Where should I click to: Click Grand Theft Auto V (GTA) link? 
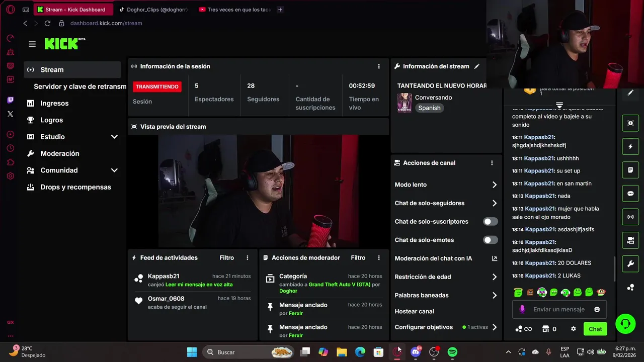point(340,285)
